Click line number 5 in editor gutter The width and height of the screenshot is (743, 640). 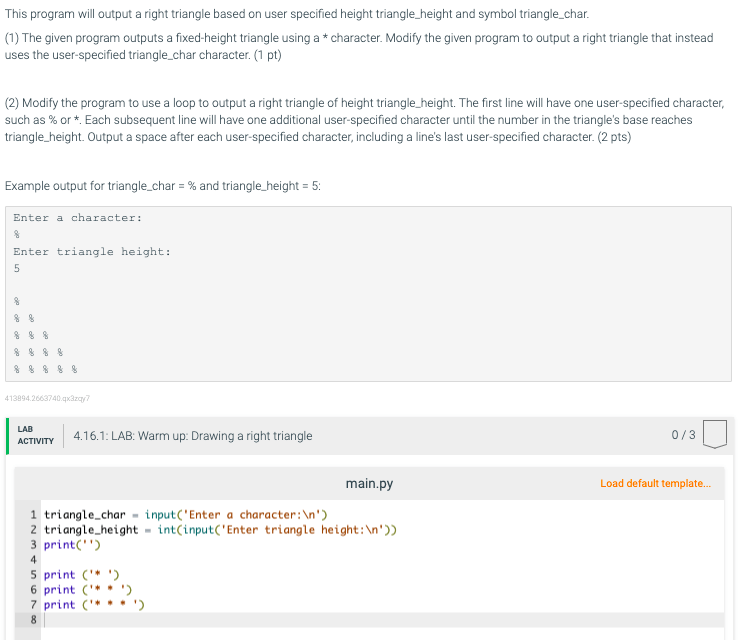tap(34, 575)
